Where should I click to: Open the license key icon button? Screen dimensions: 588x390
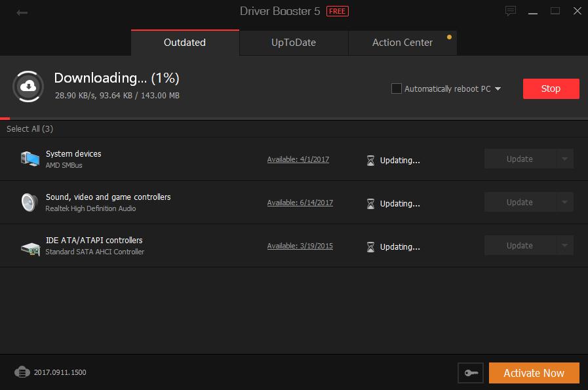471,373
